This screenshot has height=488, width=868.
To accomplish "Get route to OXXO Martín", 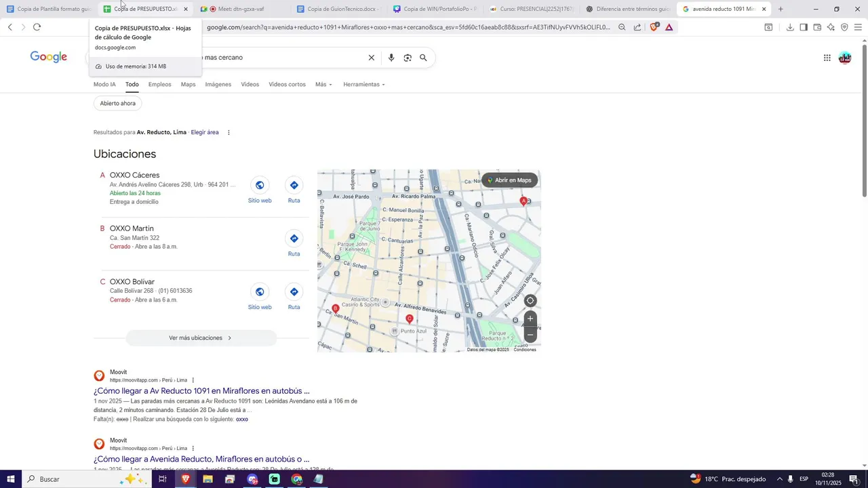I will (294, 239).
